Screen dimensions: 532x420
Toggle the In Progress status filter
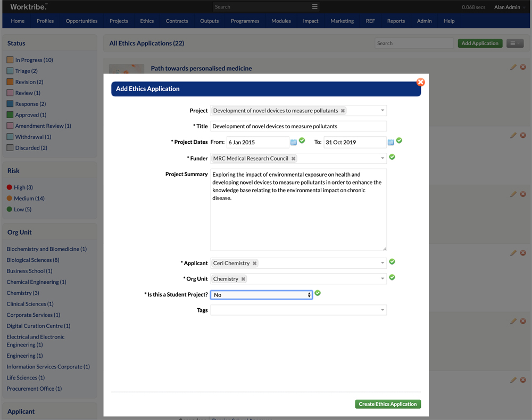[x=10, y=60]
